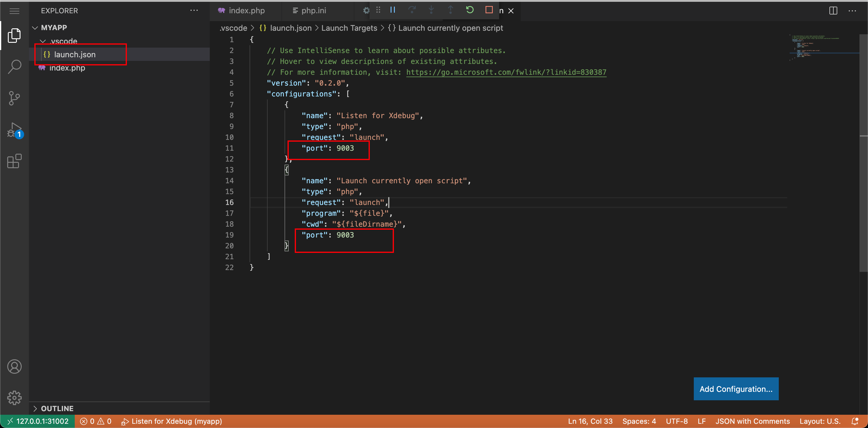This screenshot has height=428, width=868.
Task: Click the comment about IntelliSense on line 2
Action: coord(386,51)
